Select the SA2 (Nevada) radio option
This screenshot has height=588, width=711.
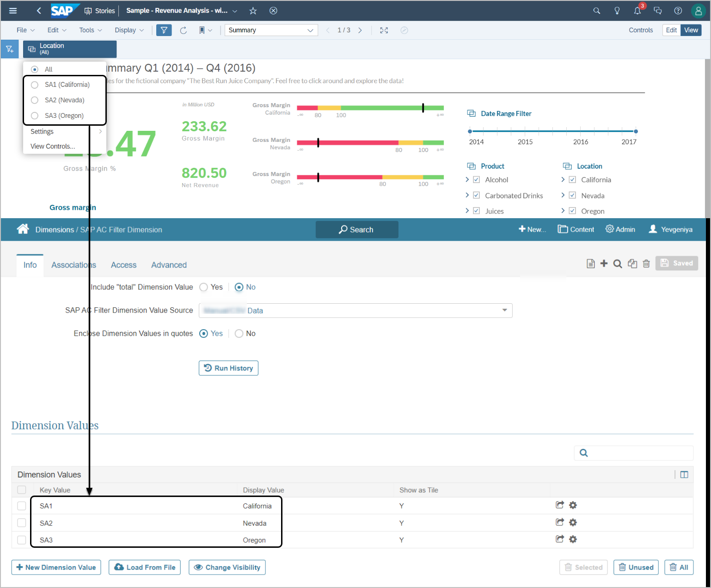(35, 100)
